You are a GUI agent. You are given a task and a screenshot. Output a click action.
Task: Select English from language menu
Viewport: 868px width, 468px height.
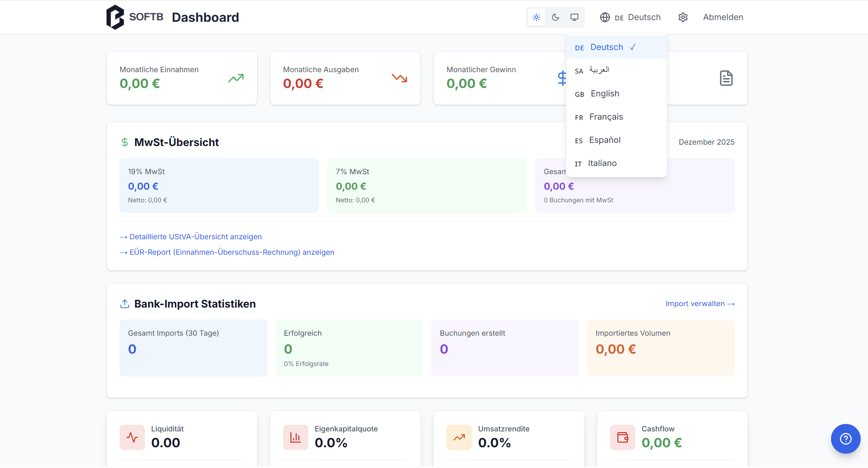(x=605, y=94)
